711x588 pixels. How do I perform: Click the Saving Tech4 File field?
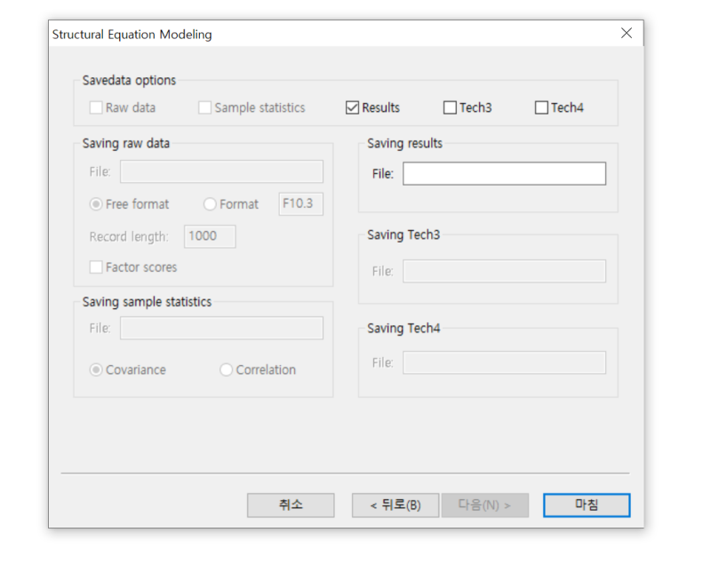(504, 362)
